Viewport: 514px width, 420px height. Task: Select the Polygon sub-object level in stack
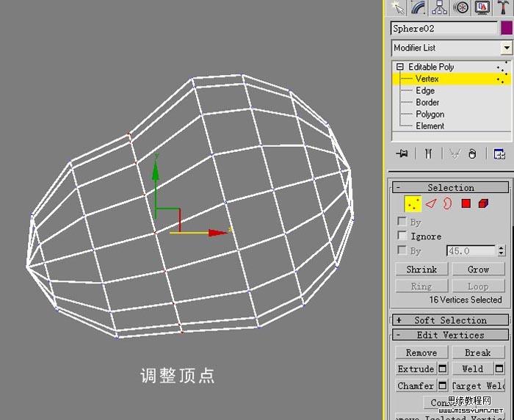[x=430, y=114]
